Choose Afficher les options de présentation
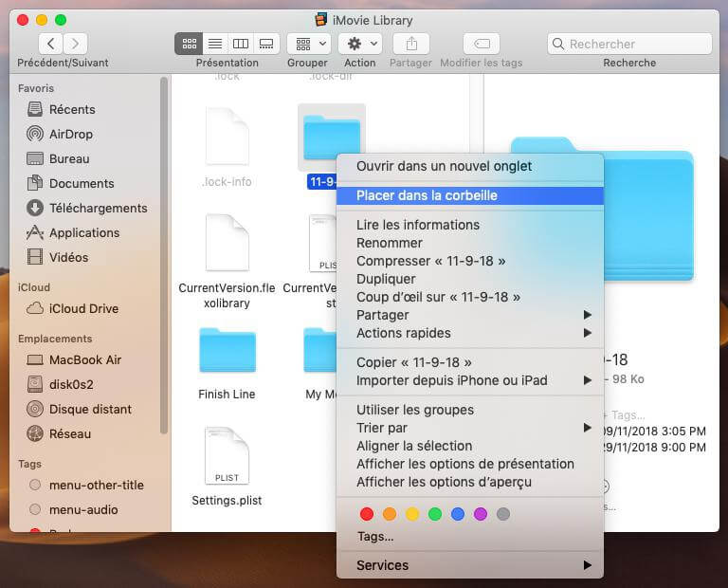Image resolution: width=728 pixels, height=588 pixels. (470, 464)
